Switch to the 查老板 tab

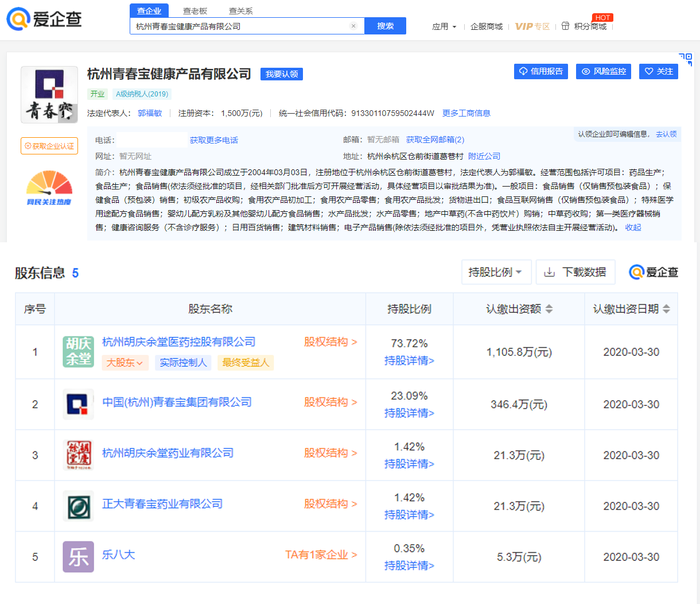pos(195,11)
